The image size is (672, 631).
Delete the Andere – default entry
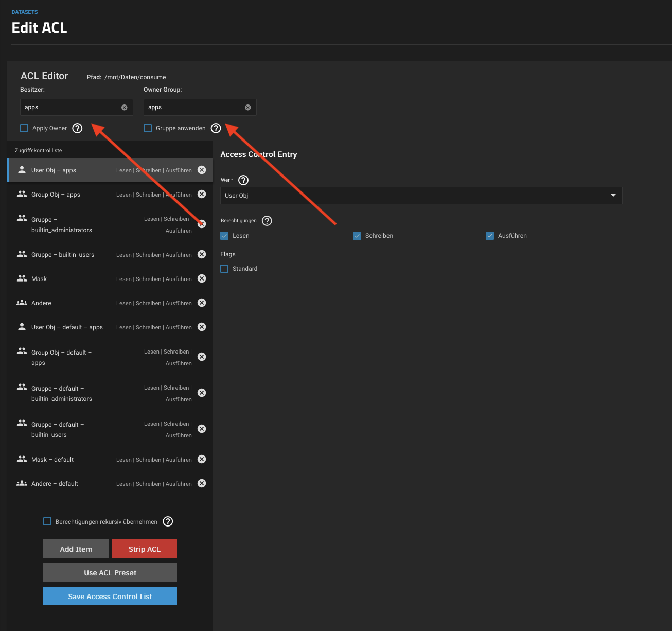[x=202, y=483]
